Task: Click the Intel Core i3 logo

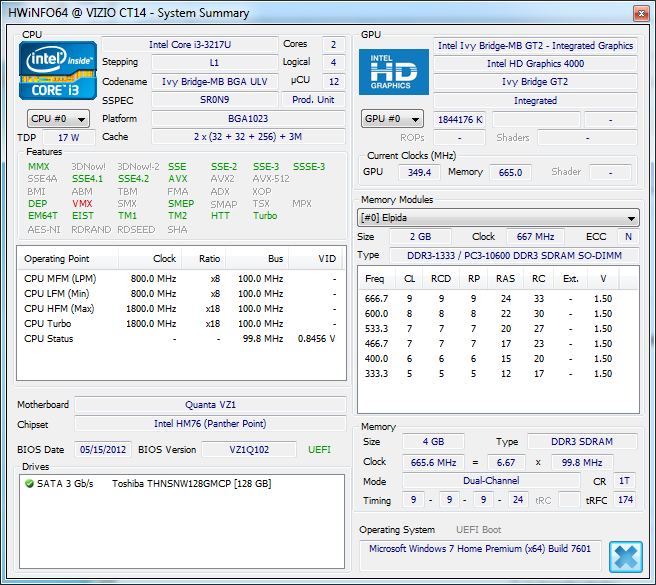Action: click(58, 70)
